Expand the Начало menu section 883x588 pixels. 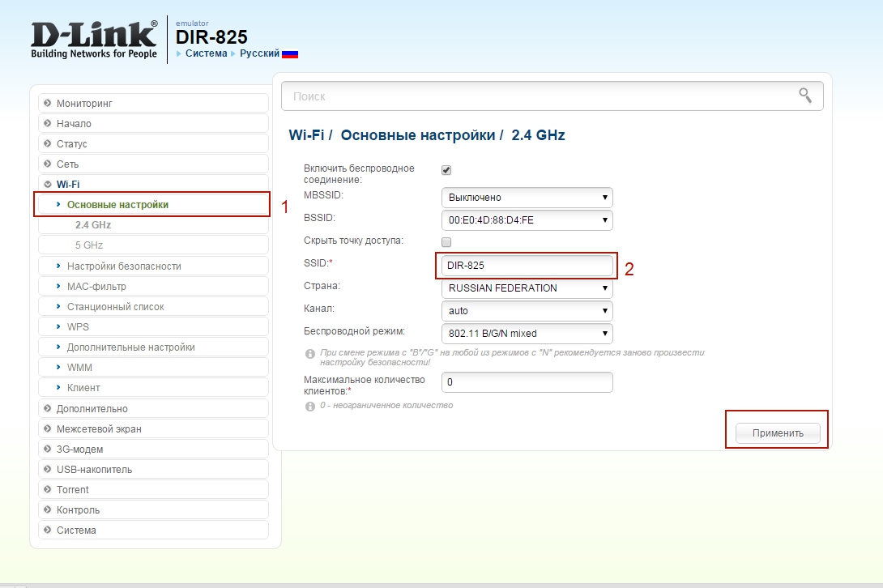tap(153, 123)
